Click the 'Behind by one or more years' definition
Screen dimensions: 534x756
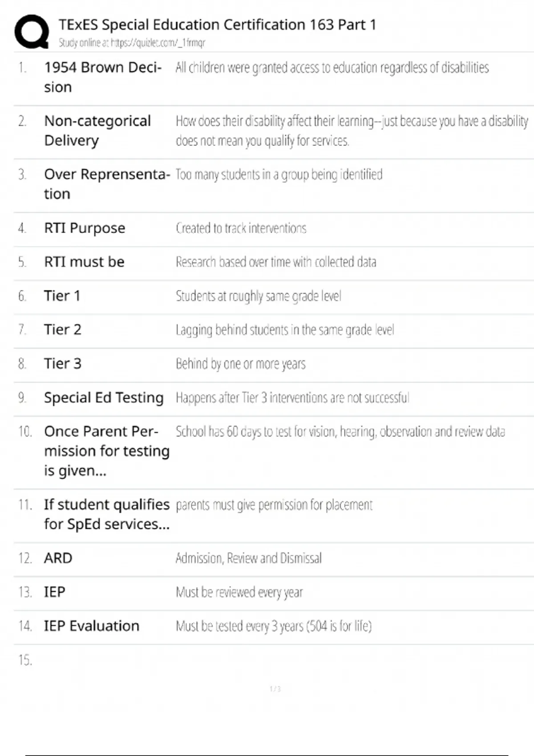(x=240, y=364)
